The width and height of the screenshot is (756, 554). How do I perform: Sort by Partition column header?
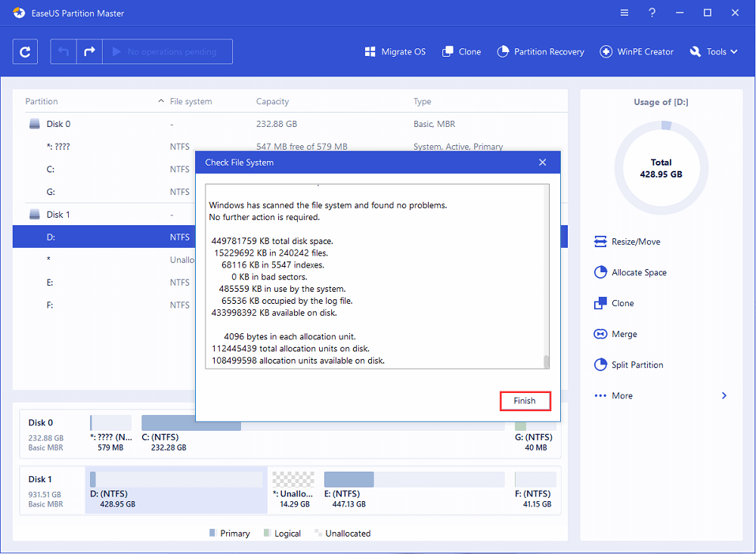(x=42, y=101)
